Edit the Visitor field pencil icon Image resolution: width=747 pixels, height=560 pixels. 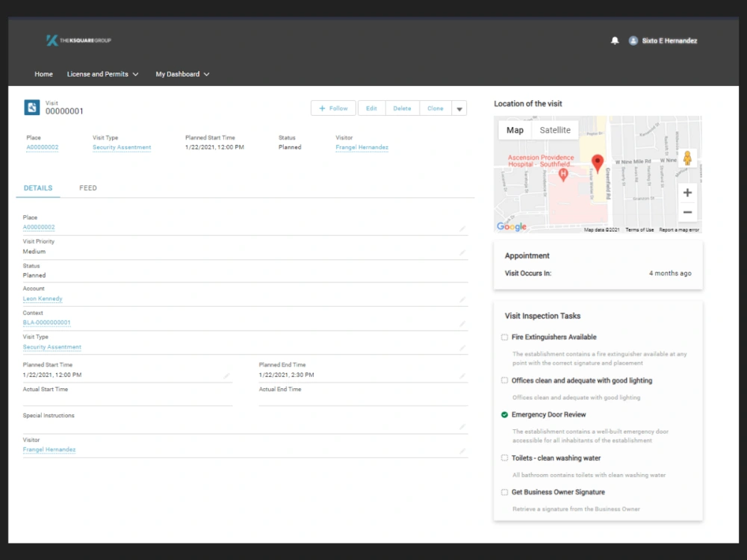[x=462, y=451]
